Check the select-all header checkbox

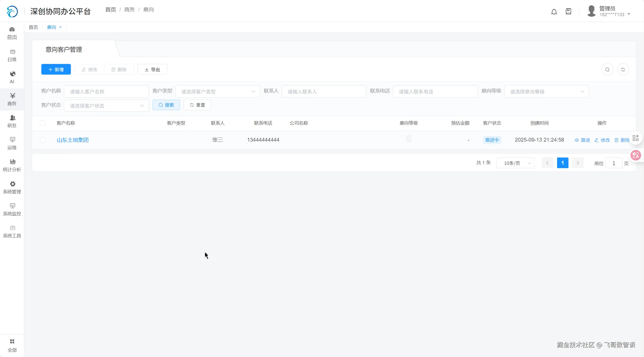click(x=42, y=123)
